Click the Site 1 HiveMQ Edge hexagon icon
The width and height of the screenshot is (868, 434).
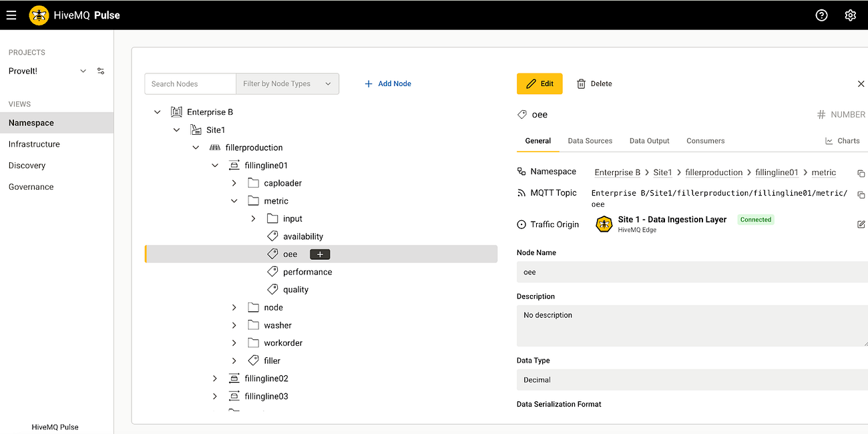pyautogui.click(x=604, y=224)
